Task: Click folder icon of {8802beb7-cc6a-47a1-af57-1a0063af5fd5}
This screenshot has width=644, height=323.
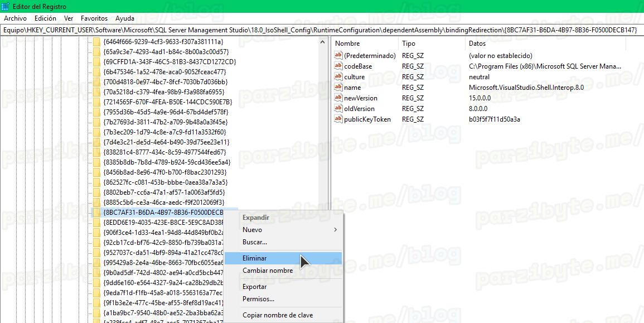Action: (96, 192)
